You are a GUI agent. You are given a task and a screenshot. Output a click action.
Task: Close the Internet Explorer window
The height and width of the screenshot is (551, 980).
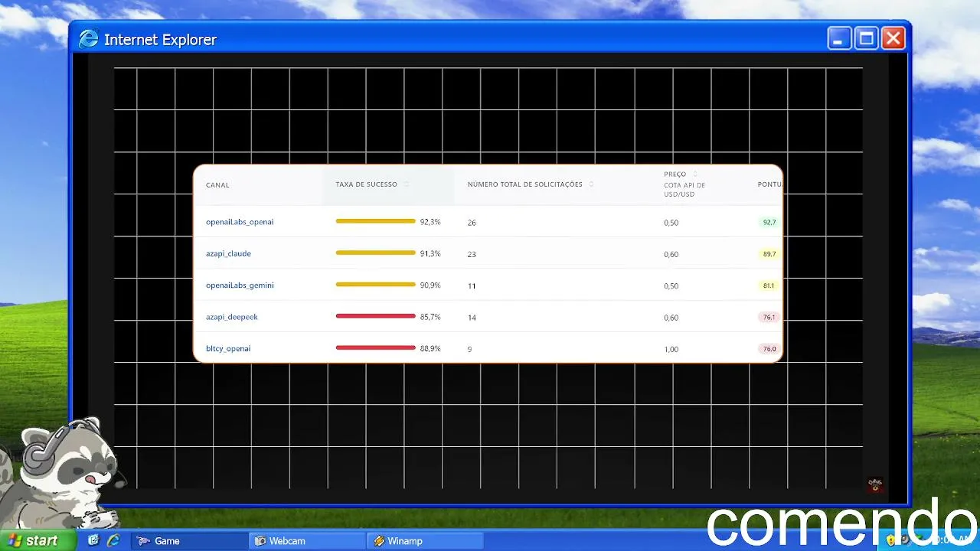pyautogui.click(x=893, y=38)
